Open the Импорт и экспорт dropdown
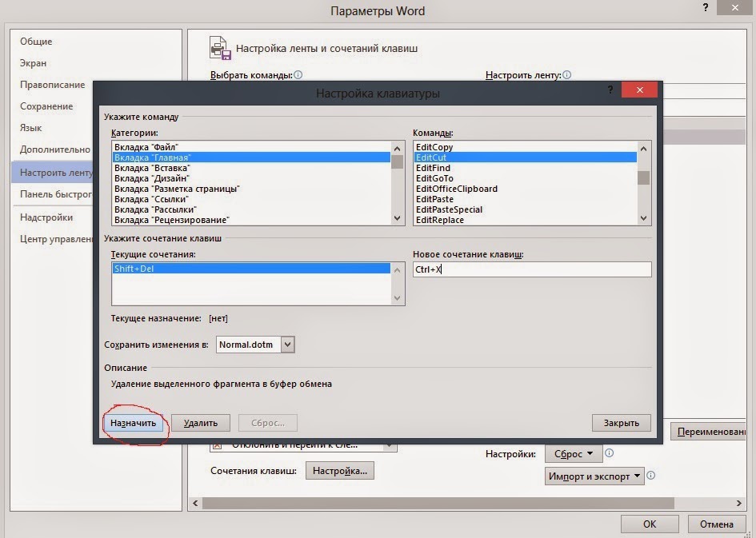The width and height of the screenshot is (756, 538). coord(594,476)
